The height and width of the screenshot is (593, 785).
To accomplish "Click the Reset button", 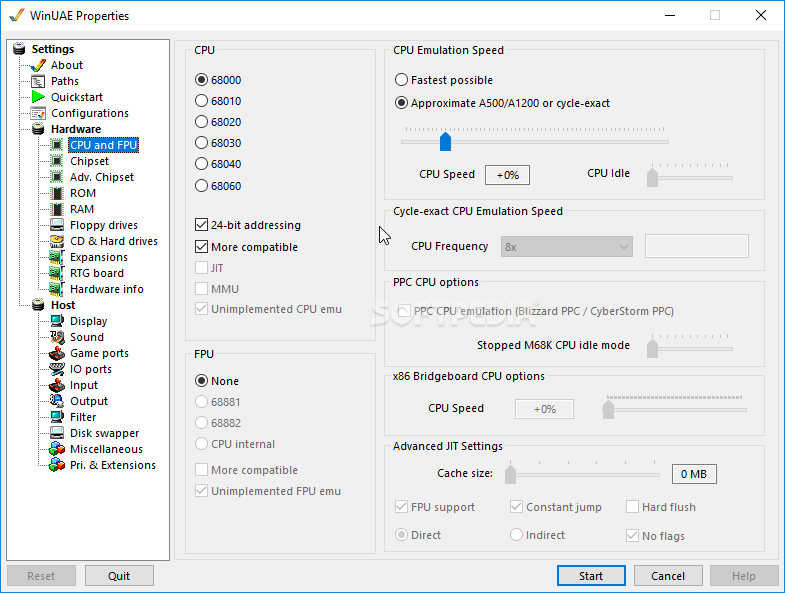I will pyautogui.click(x=41, y=576).
